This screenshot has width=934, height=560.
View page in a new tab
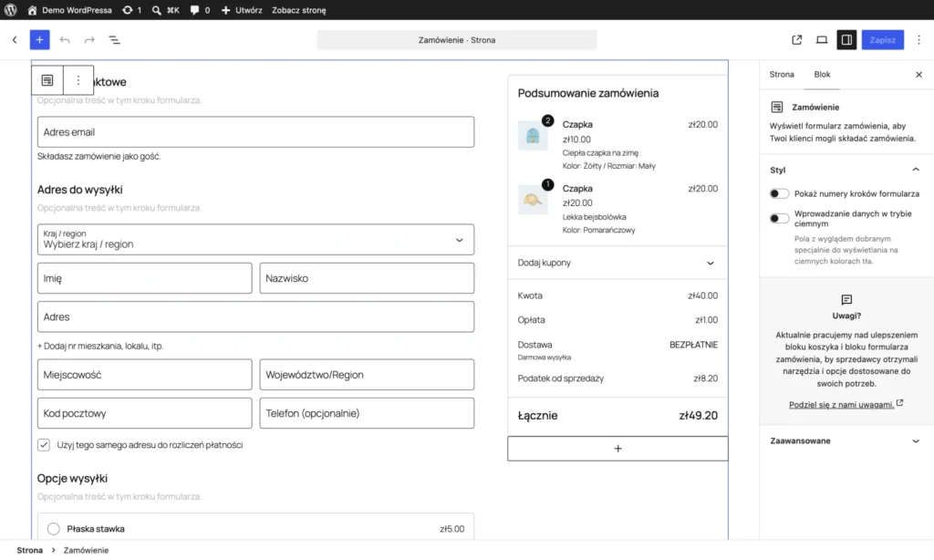click(796, 40)
